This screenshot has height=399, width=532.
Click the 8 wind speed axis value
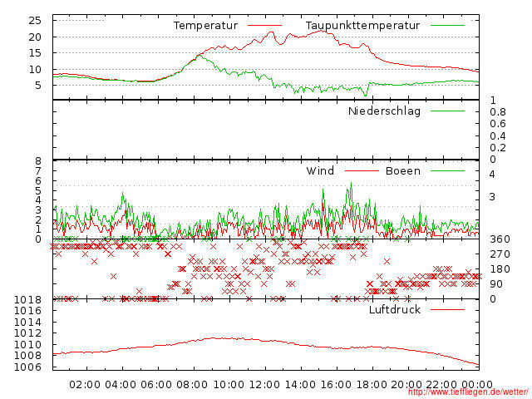coord(38,161)
